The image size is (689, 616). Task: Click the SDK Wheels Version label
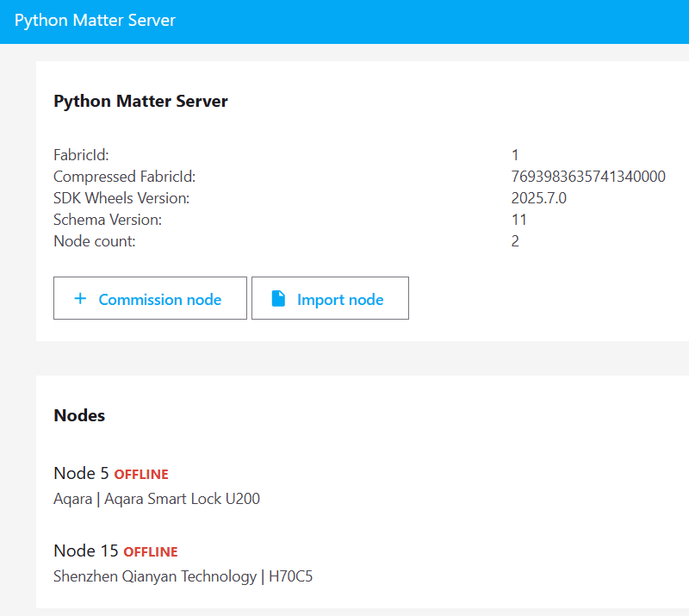tap(121, 198)
